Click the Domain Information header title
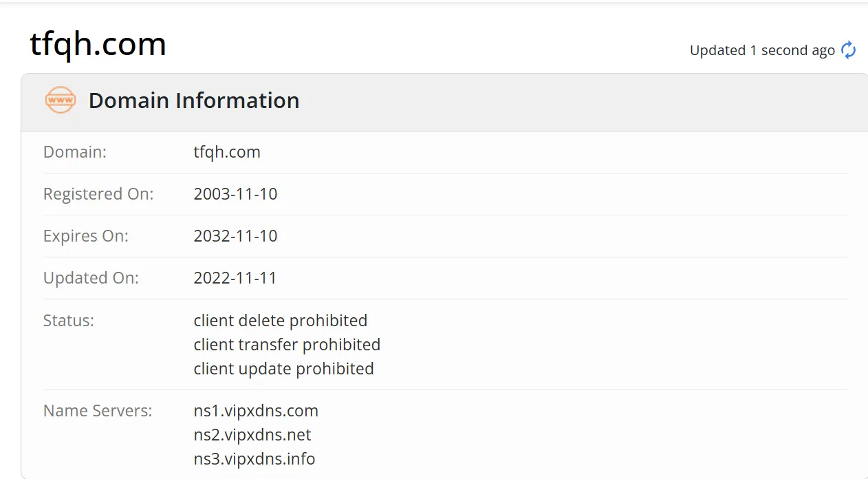The image size is (868, 479). click(x=194, y=100)
